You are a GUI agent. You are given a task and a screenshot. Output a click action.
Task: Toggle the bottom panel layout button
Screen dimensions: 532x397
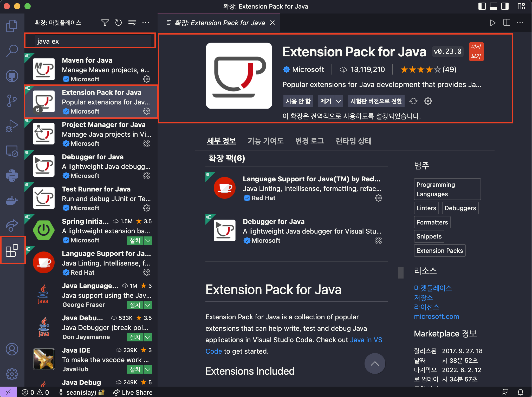coord(493,6)
